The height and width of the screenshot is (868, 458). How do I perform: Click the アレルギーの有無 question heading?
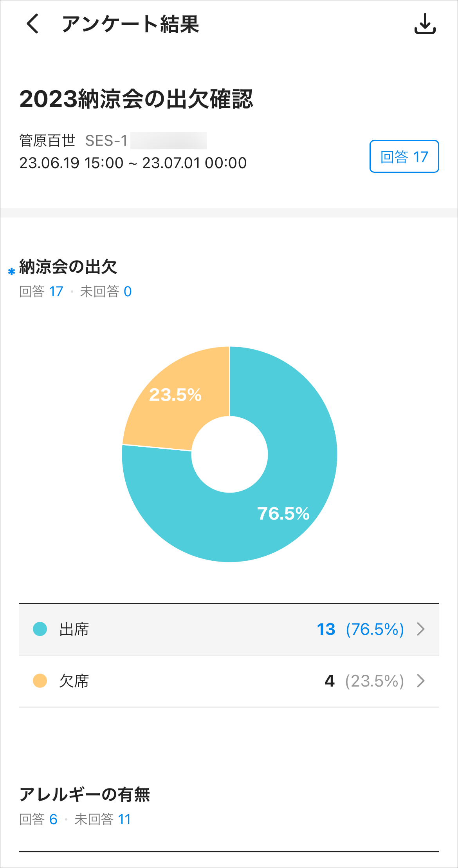click(85, 794)
